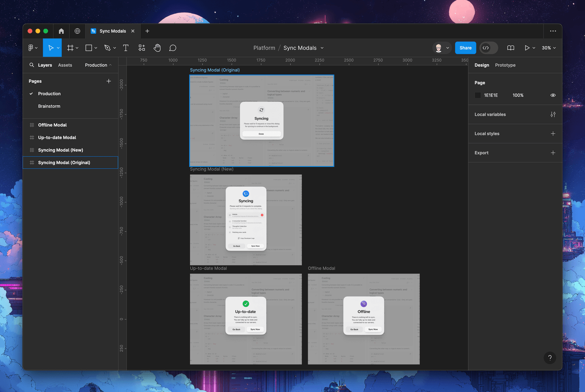585x392 pixels.
Task: Toggle visibility of the Page background color
Action: (553, 95)
